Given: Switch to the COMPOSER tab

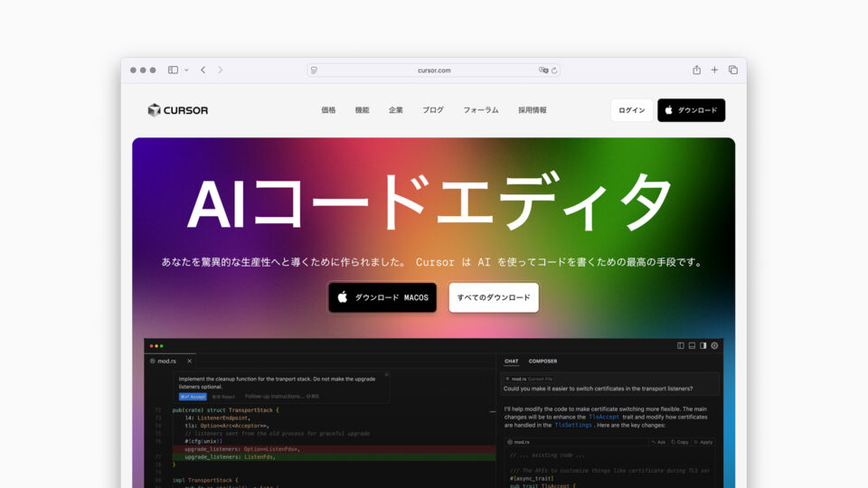Looking at the screenshot, I should pos(542,361).
